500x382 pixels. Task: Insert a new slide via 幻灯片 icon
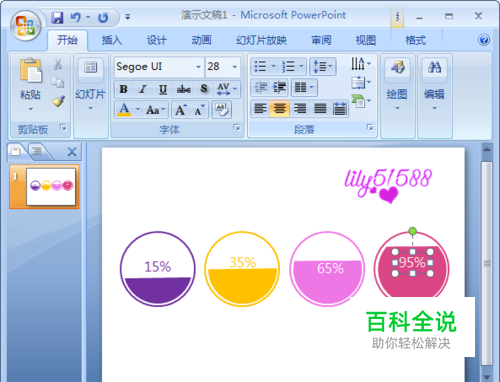click(91, 68)
